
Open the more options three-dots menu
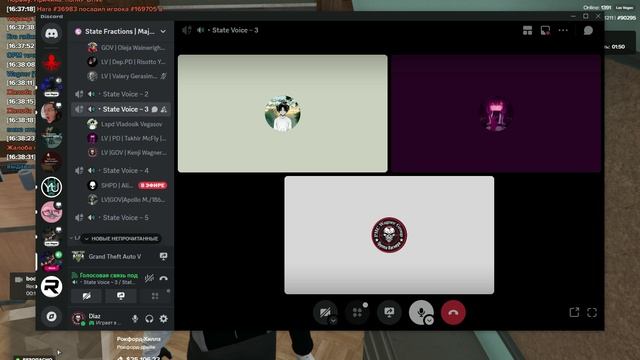[x=563, y=30]
